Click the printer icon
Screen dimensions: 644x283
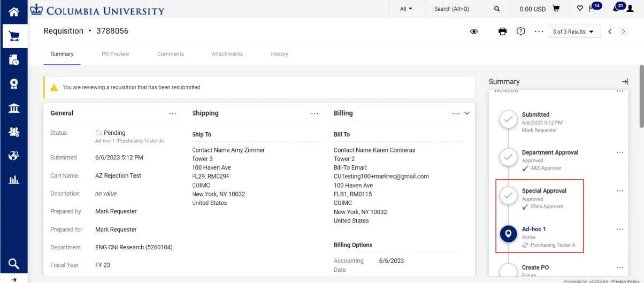tap(502, 32)
